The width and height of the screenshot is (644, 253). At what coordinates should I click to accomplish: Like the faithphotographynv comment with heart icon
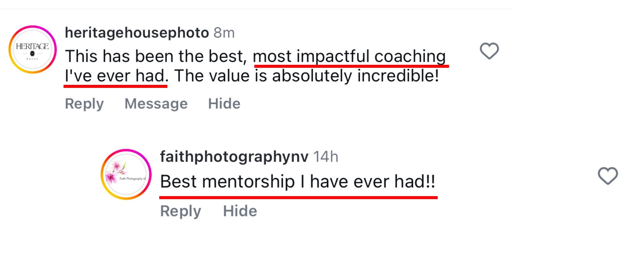coord(608,175)
